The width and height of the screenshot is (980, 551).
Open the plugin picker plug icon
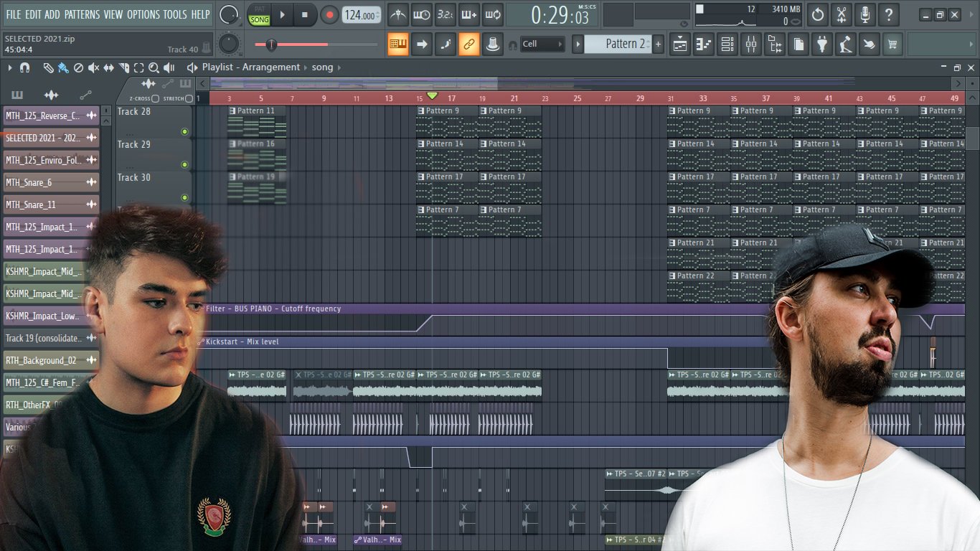tap(822, 44)
